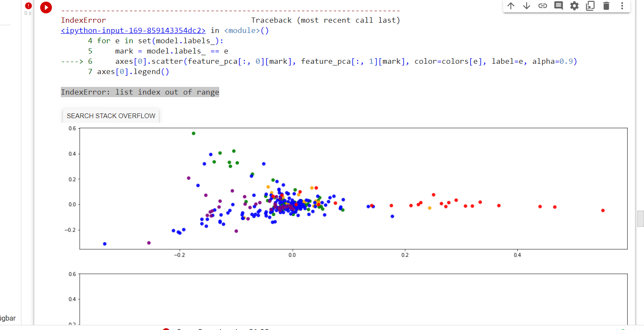This screenshot has height=330, width=644.
Task: Click the 0s execution time label
Action: click(27, 13)
